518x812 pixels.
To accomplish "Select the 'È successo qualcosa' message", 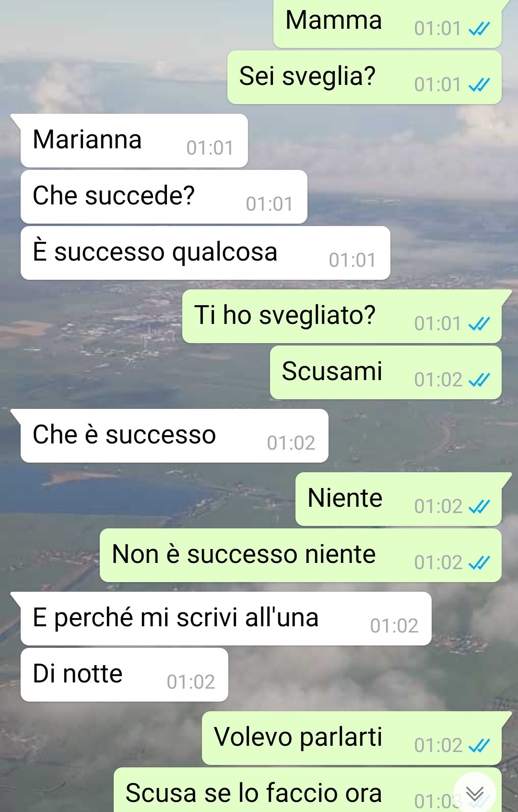I will point(205,253).
